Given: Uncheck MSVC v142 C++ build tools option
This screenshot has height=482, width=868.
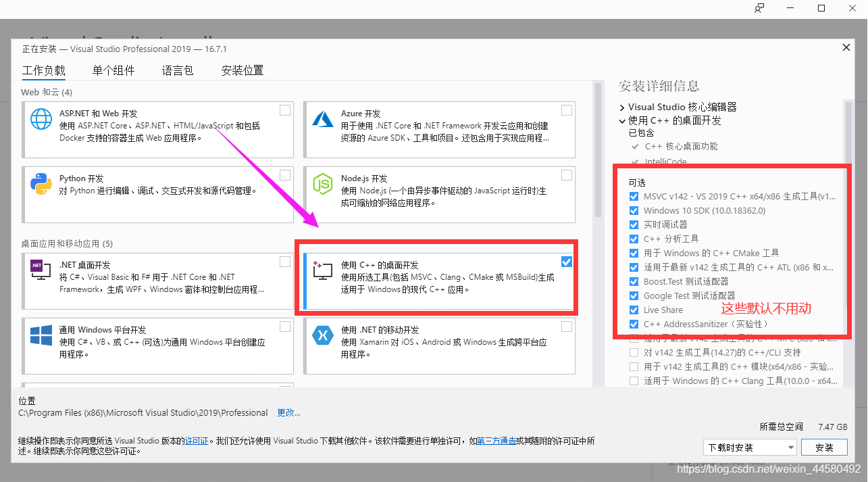Looking at the screenshot, I should (x=634, y=196).
